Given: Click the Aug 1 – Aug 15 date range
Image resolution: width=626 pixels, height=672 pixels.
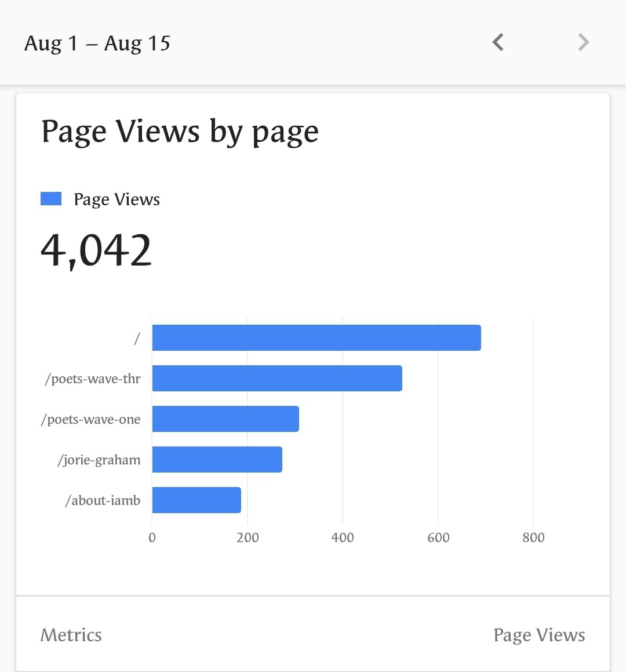Looking at the screenshot, I should (97, 43).
